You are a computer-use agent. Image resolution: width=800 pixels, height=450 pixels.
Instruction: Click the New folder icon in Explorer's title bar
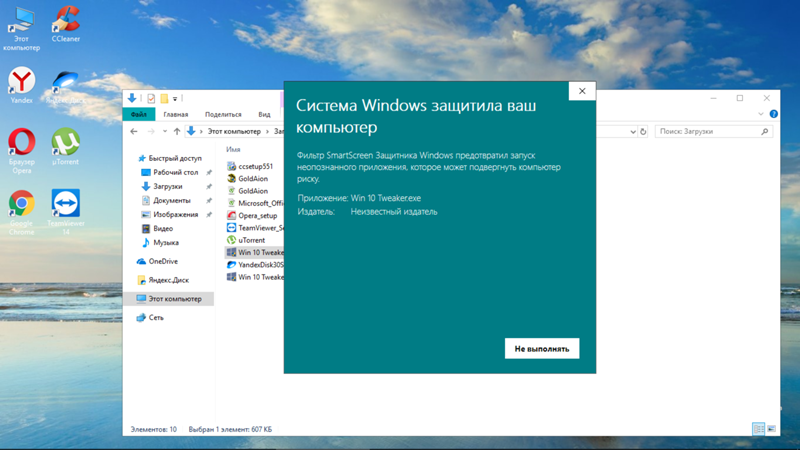click(x=164, y=98)
